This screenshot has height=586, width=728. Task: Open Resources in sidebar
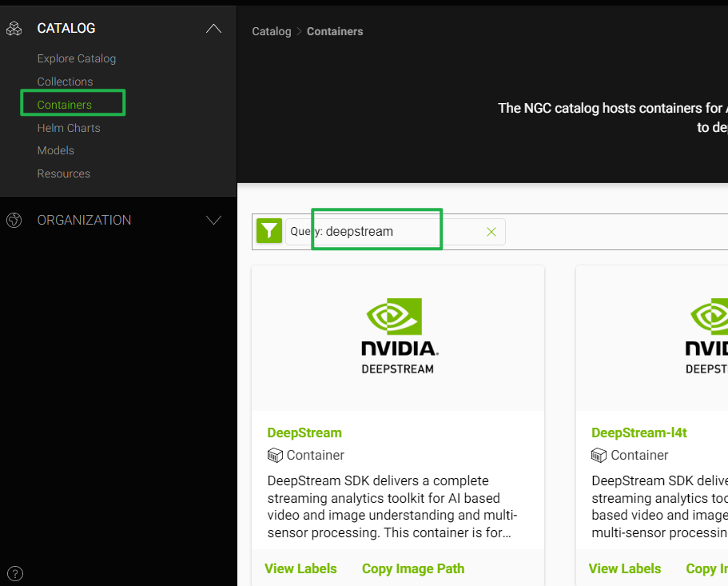[64, 173]
